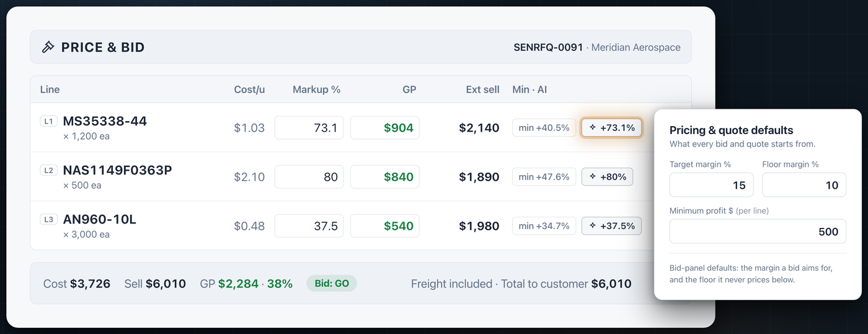The height and width of the screenshot is (334, 868).
Task: Click the $1.03 unit cost
Action: click(x=249, y=128)
